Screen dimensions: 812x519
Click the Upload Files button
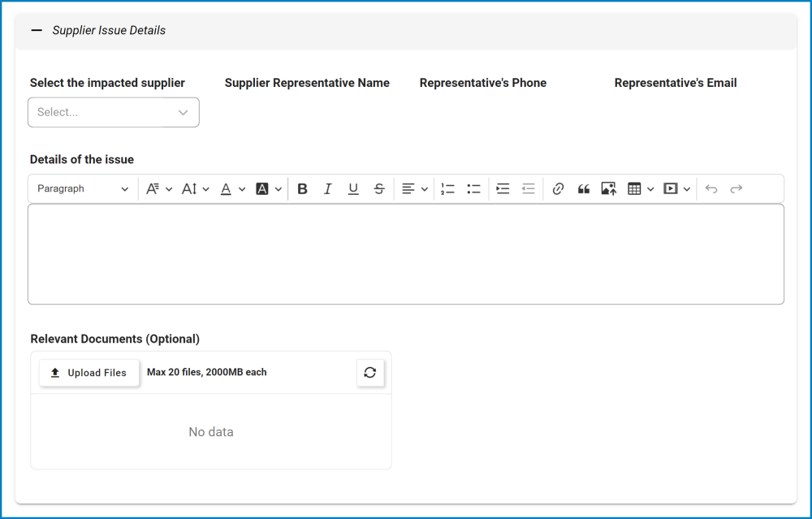[89, 373]
